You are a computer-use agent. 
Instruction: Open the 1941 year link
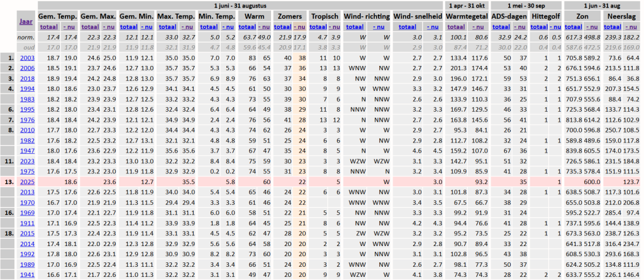(x=28, y=275)
